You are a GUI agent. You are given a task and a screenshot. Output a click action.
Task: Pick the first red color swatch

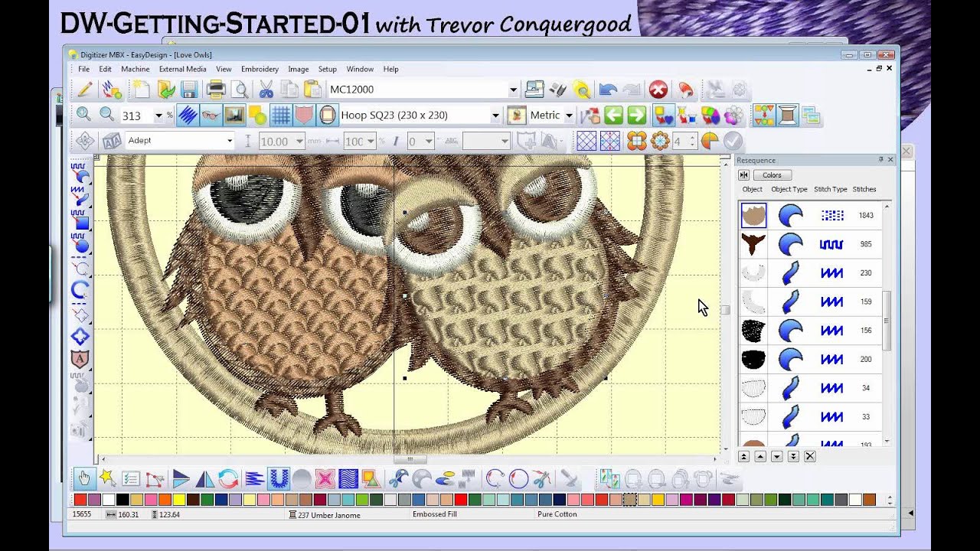pyautogui.click(x=80, y=500)
